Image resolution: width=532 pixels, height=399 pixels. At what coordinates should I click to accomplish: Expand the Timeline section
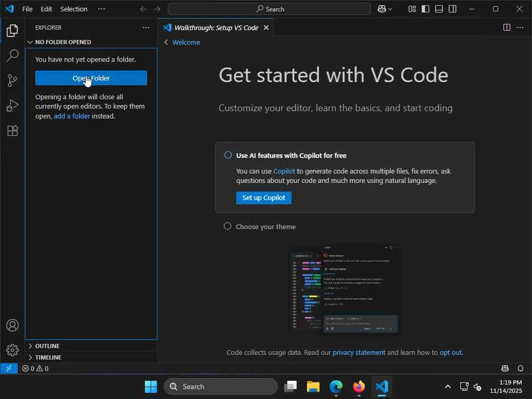[91, 357]
